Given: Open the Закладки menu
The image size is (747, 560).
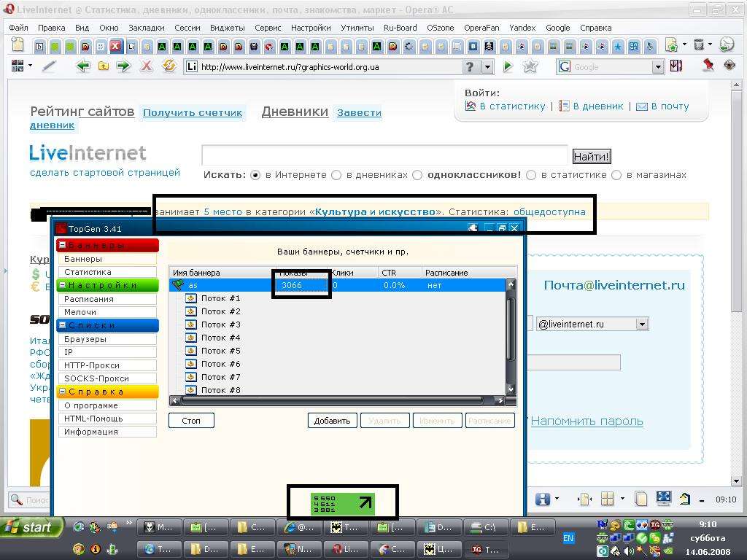Looking at the screenshot, I should pos(147,28).
